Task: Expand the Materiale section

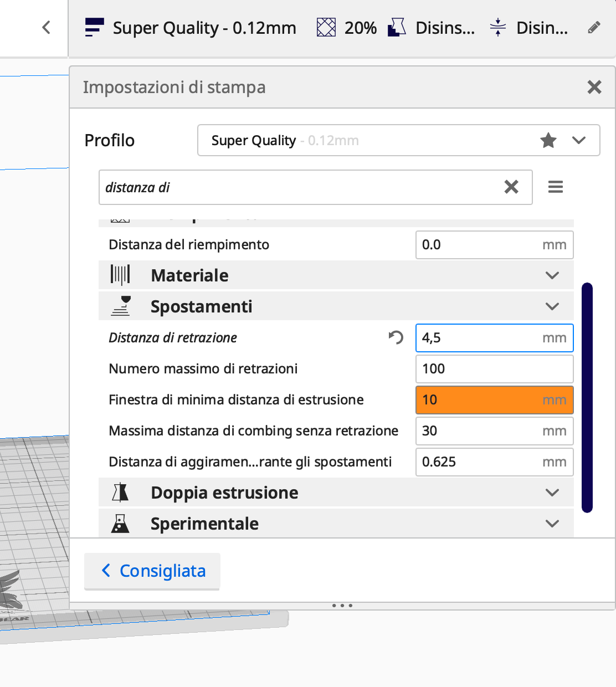Action: click(x=552, y=275)
